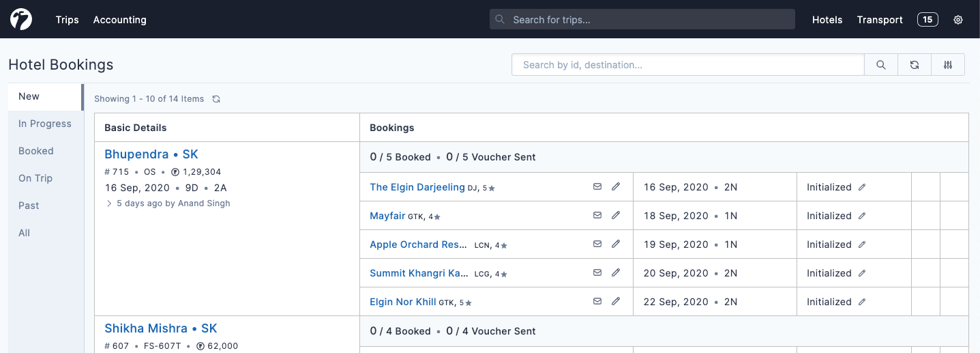The height and width of the screenshot is (353, 980).
Task: Edit Initialized status for Apple Orchard booking
Action: (862, 244)
